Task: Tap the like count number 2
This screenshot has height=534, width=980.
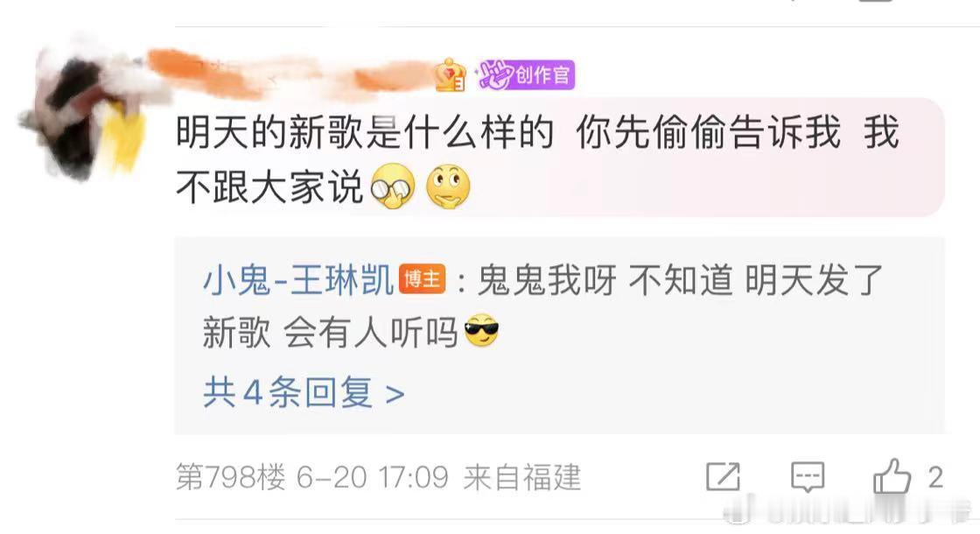Action: [x=935, y=478]
